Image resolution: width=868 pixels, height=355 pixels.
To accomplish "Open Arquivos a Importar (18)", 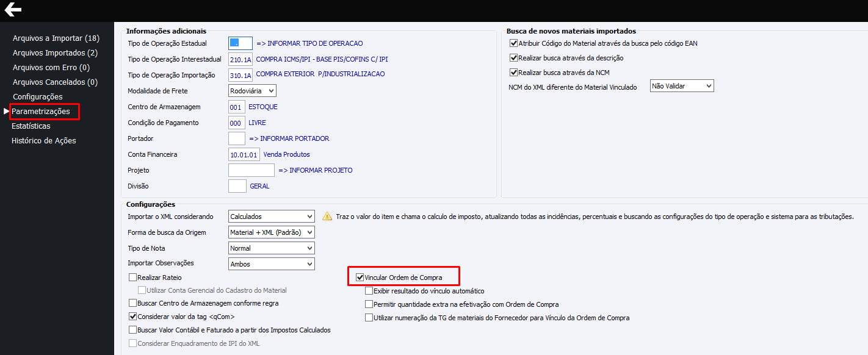I will tap(56, 38).
